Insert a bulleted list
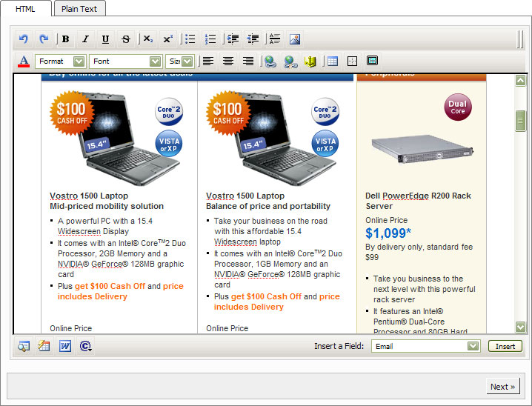This screenshot has height=406, width=532. [190, 39]
